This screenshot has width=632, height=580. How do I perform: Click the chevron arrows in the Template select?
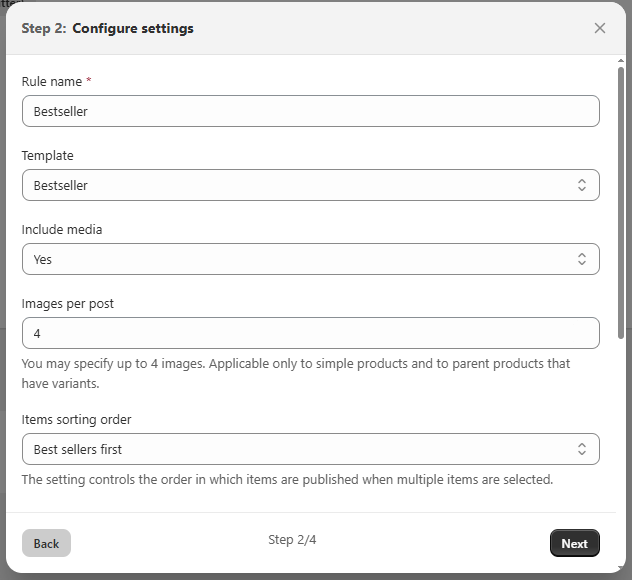582,185
